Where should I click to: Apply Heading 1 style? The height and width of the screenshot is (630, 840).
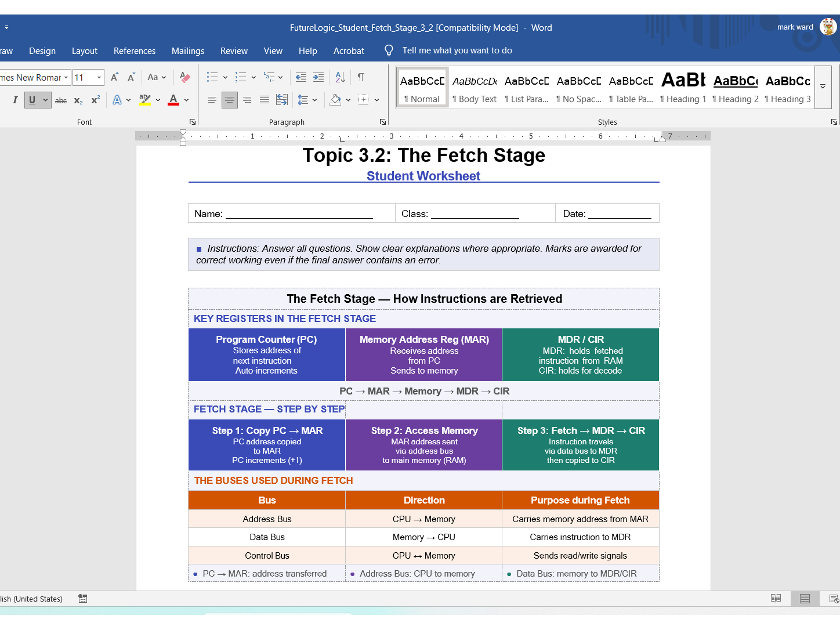(683, 88)
